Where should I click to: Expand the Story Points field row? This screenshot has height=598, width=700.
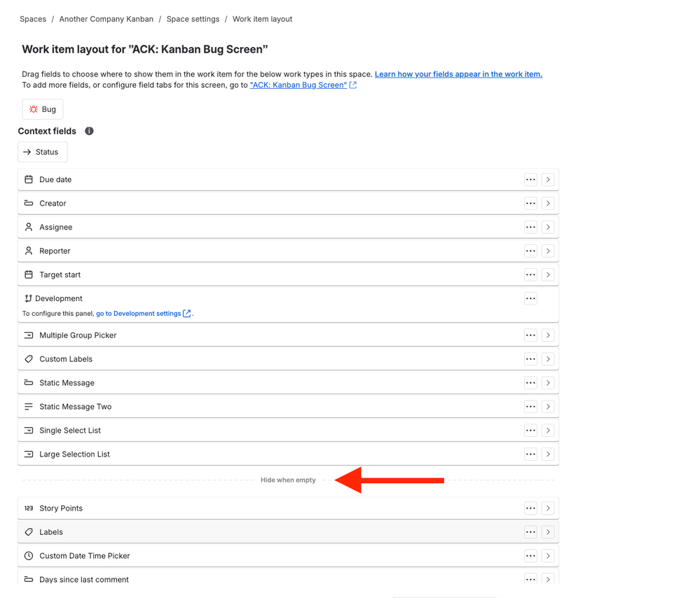(x=548, y=508)
